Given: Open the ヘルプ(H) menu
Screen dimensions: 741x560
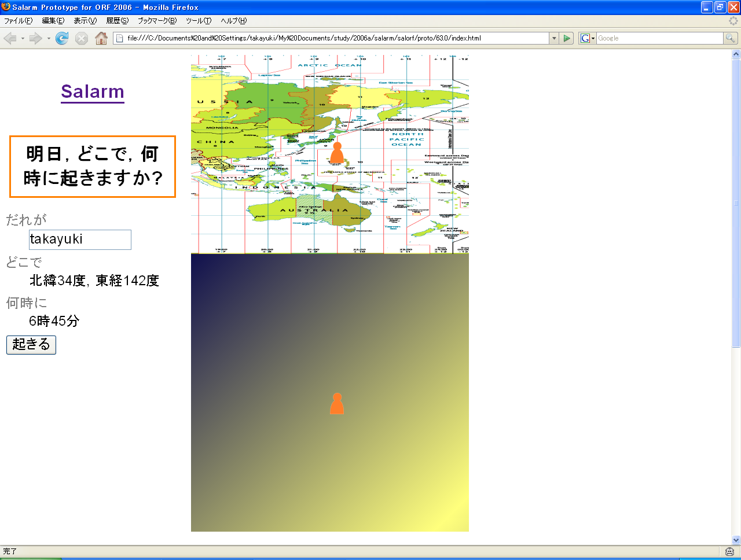Looking at the screenshot, I should pyautogui.click(x=234, y=21).
